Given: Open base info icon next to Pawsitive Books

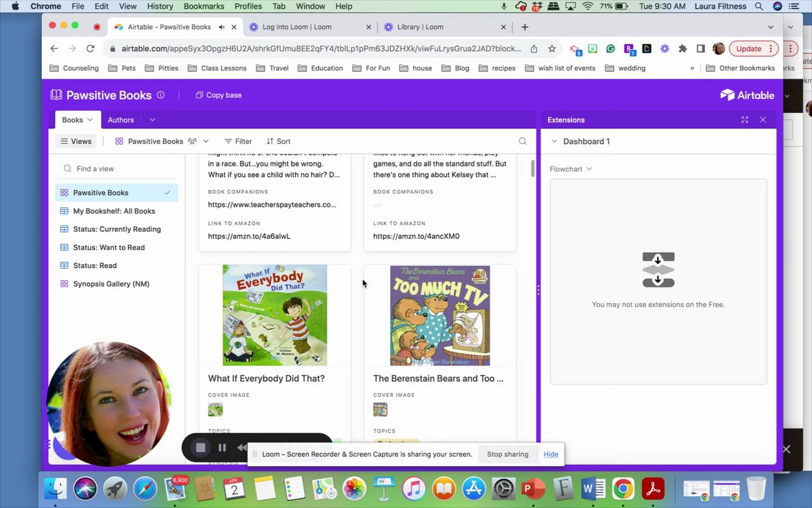Looking at the screenshot, I should (160, 95).
